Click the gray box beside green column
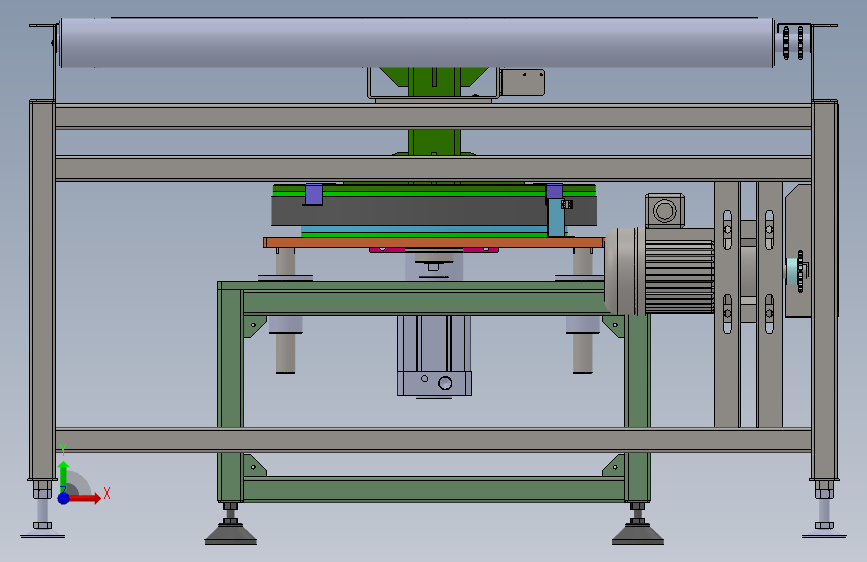The height and width of the screenshot is (562, 867). tap(523, 82)
